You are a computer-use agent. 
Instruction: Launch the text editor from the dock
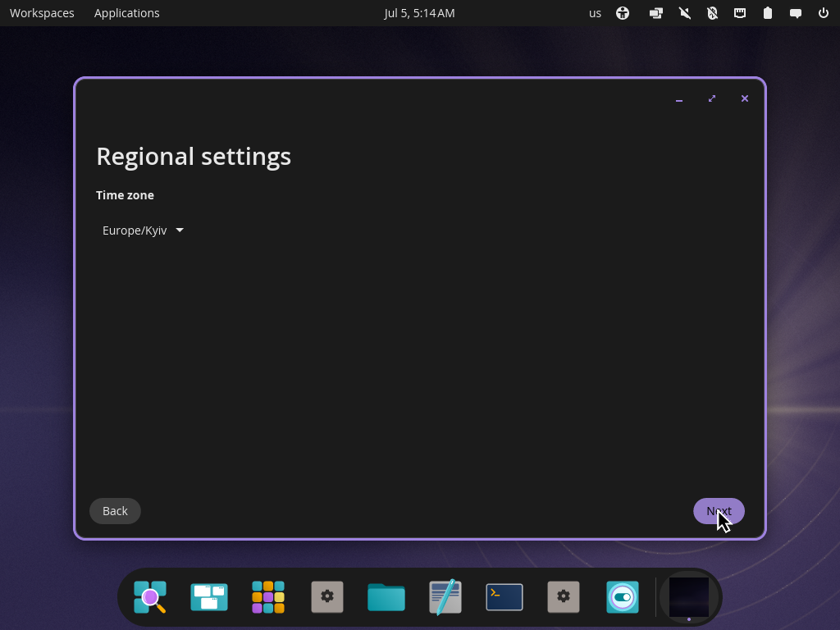click(445, 597)
